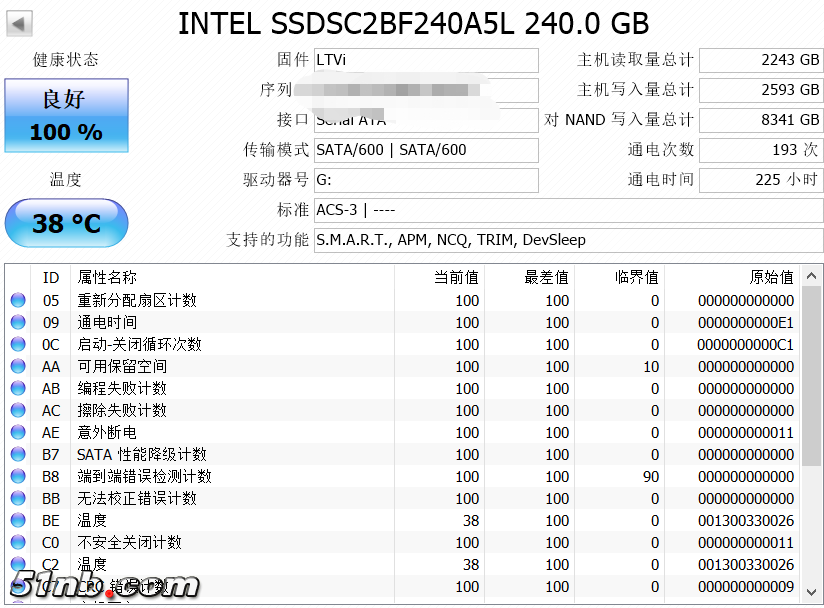Image resolution: width=824 pixels, height=608 pixels.
Task: Click the previous disk arrow button
Action: (x=19, y=23)
